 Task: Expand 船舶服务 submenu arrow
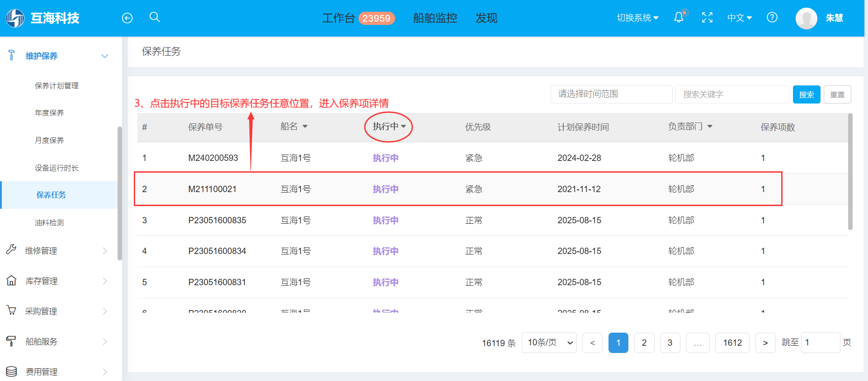pos(105,342)
